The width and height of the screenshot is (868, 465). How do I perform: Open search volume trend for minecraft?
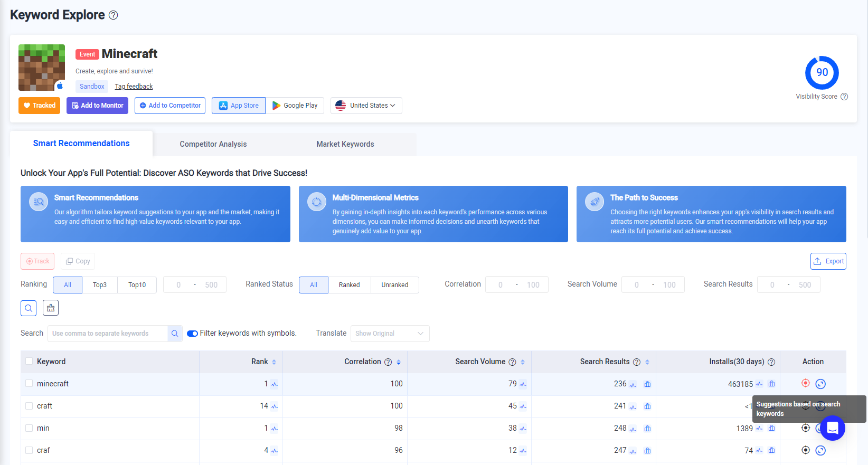(523, 384)
